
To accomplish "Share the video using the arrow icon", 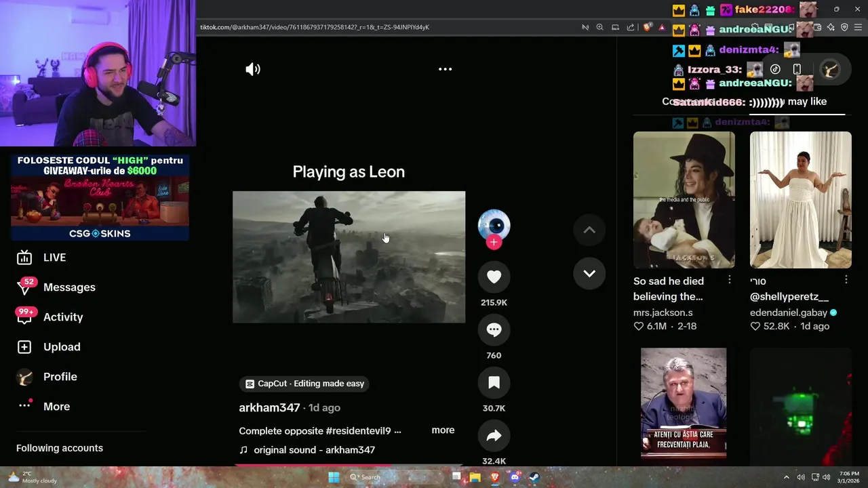I will pos(494,435).
